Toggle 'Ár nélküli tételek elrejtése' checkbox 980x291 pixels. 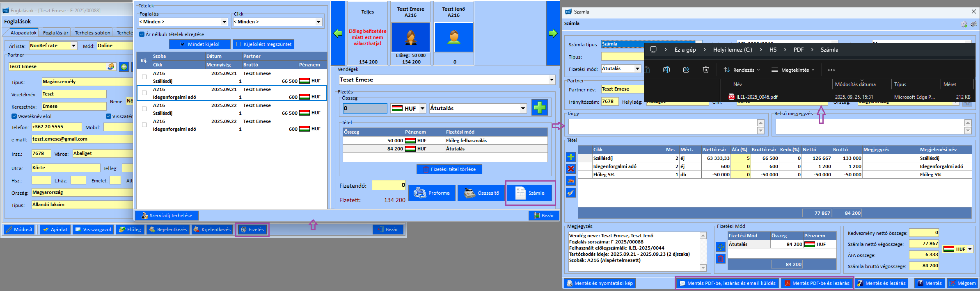click(x=142, y=34)
